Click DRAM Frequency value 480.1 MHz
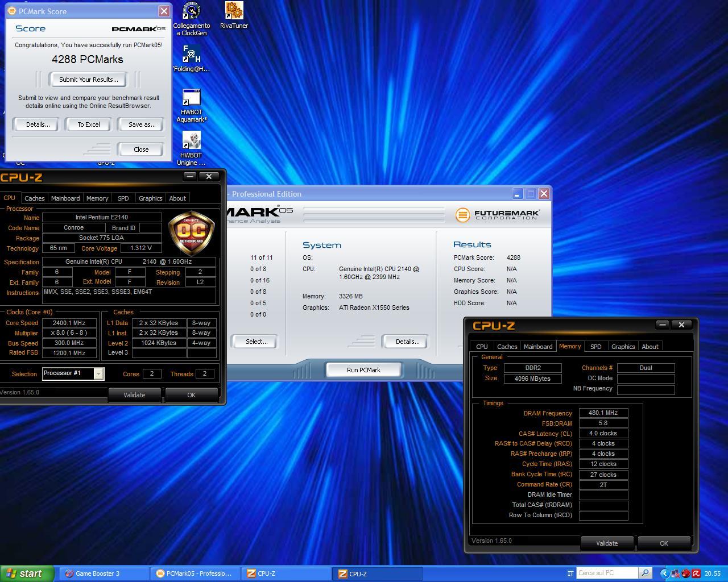728x582 pixels. 603,413
